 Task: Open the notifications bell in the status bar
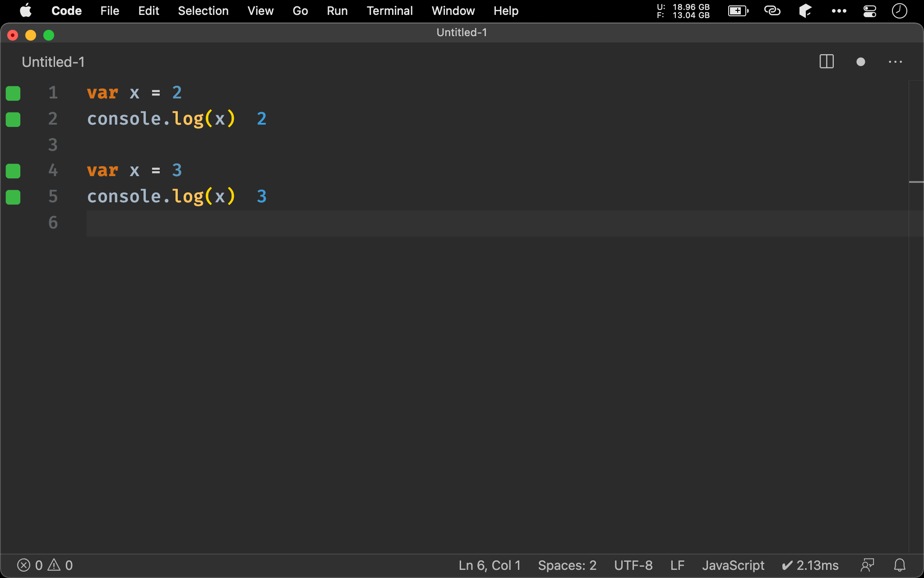[900, 565]
